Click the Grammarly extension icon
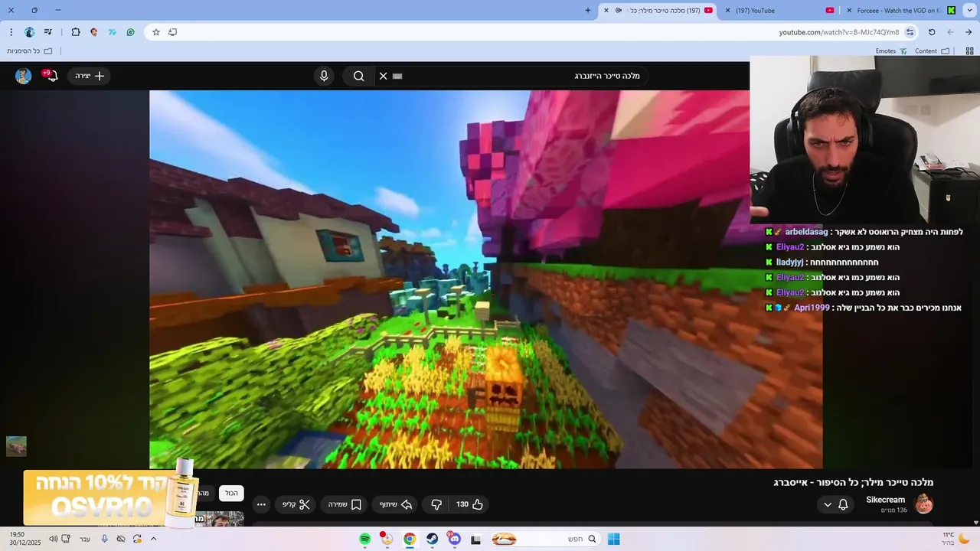 (131, 32)
